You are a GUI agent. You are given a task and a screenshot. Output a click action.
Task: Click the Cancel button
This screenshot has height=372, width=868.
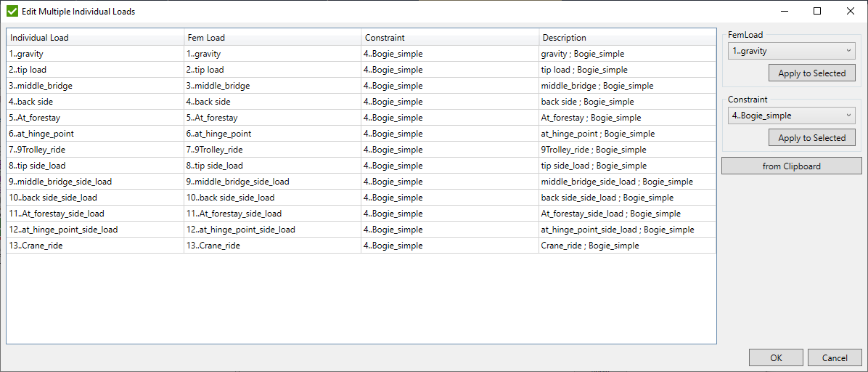coord(835,357)
